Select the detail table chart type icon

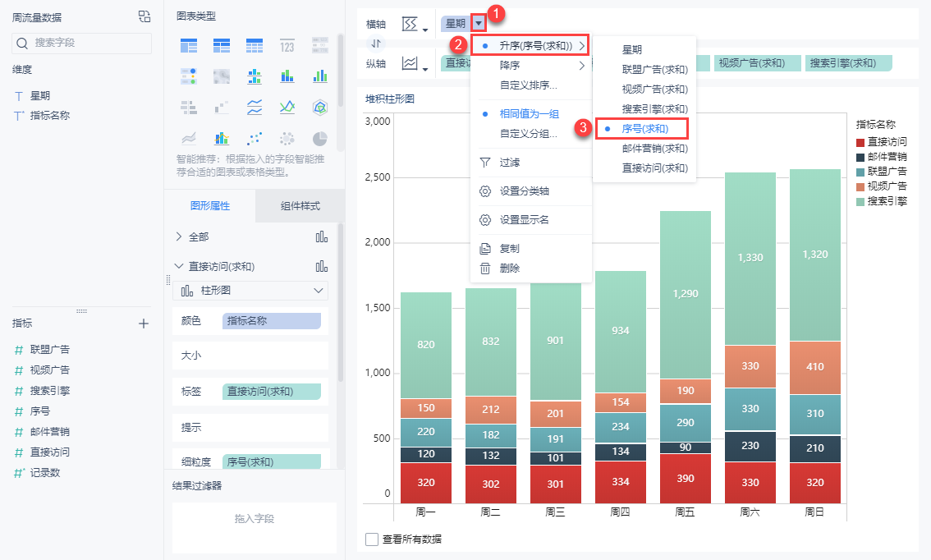pyautogui.click(x=255, y=45)
